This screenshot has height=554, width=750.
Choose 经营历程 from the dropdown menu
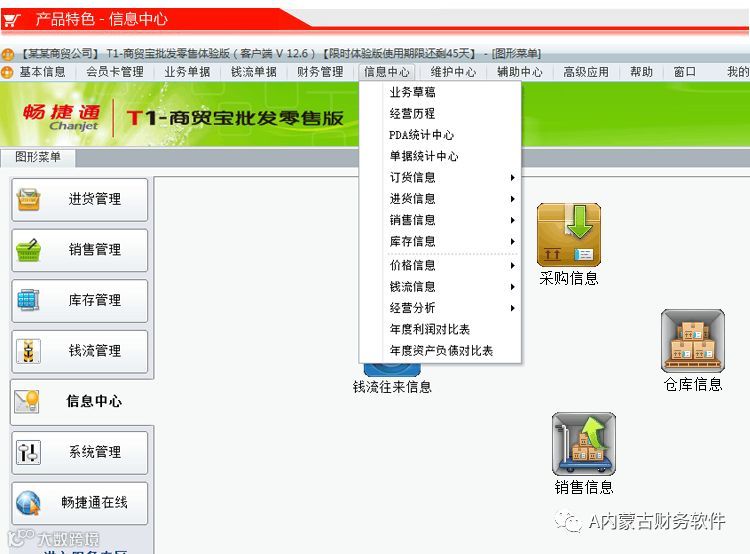point(440,113)
